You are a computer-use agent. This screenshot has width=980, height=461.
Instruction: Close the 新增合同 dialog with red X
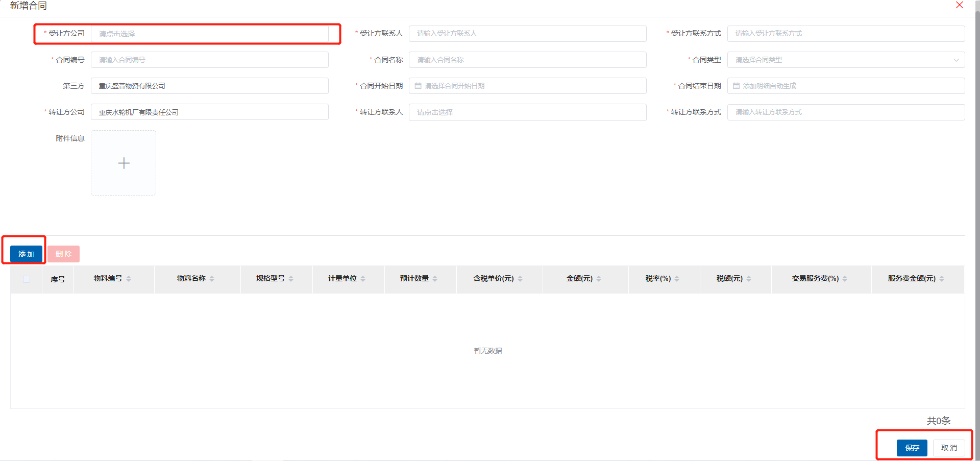click(959, 5)
